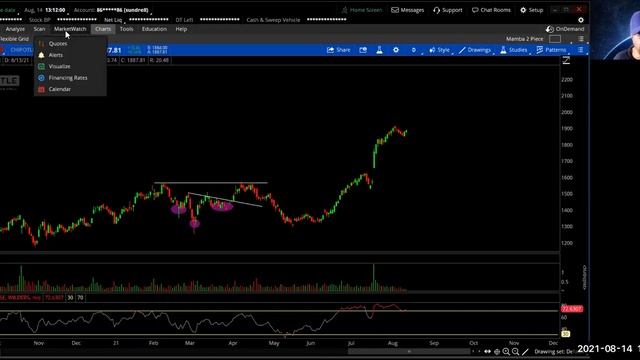Viewport: 640px width, 360px height.
Task: Click the Account selector dropdown
Action: (x=112, y=10)
